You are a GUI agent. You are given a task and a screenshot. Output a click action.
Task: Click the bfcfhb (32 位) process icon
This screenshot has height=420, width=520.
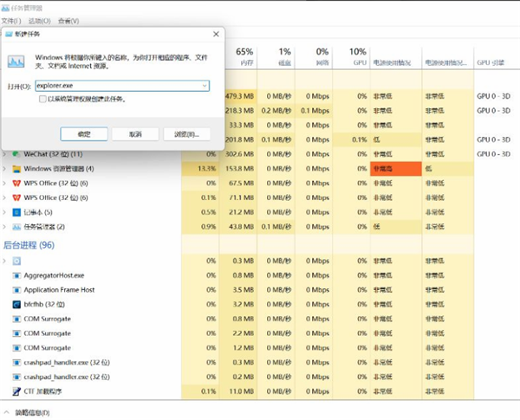point(16,304)
